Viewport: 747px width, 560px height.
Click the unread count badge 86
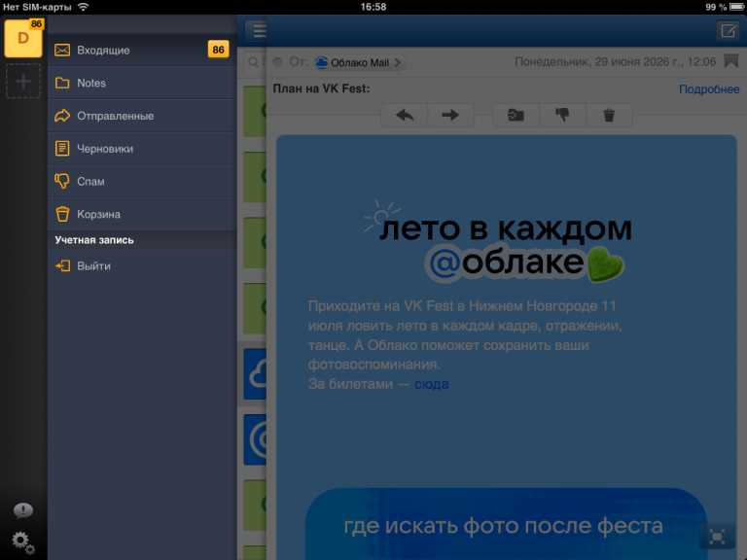[218, 50]
